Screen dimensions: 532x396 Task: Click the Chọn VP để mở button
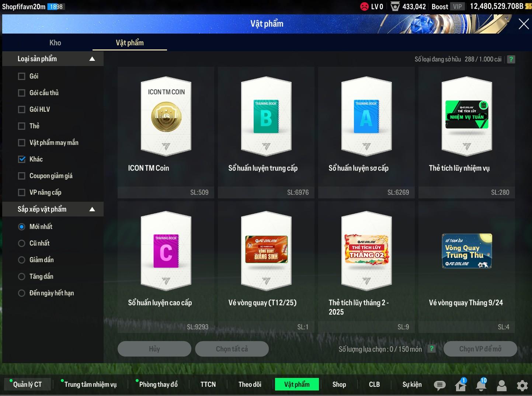tap(480, 349)
